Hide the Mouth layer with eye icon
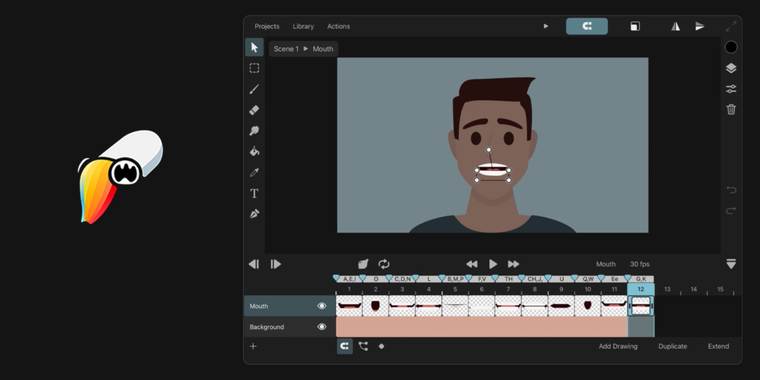 coord(322,306)
